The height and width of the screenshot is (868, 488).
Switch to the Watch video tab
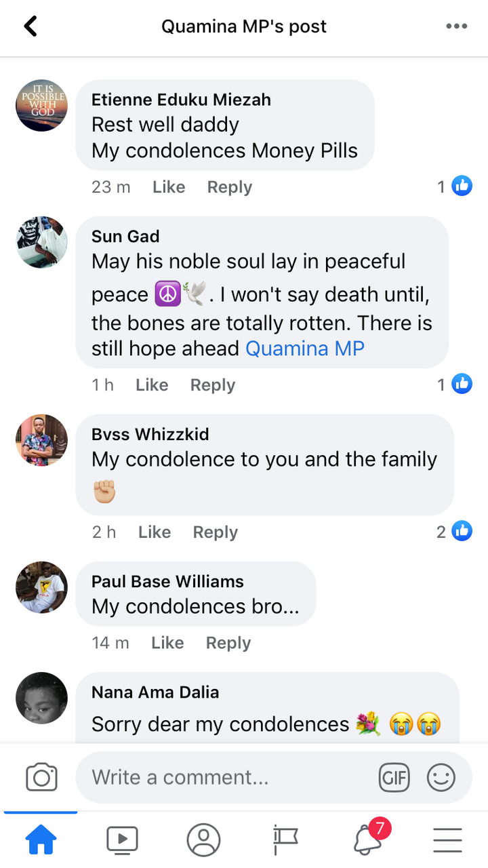(122, 841)
